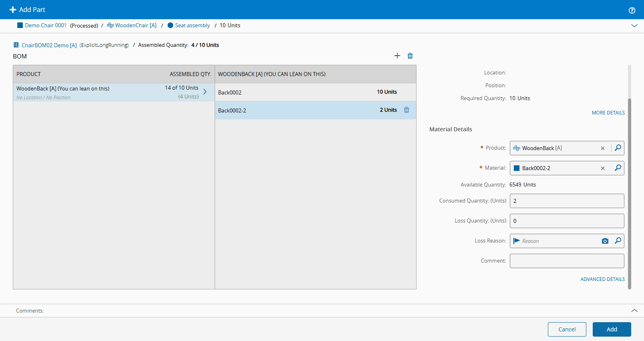This screenshot has height=341, width=644.
Task: Clear the WooenBack product field
Action: 603,148
